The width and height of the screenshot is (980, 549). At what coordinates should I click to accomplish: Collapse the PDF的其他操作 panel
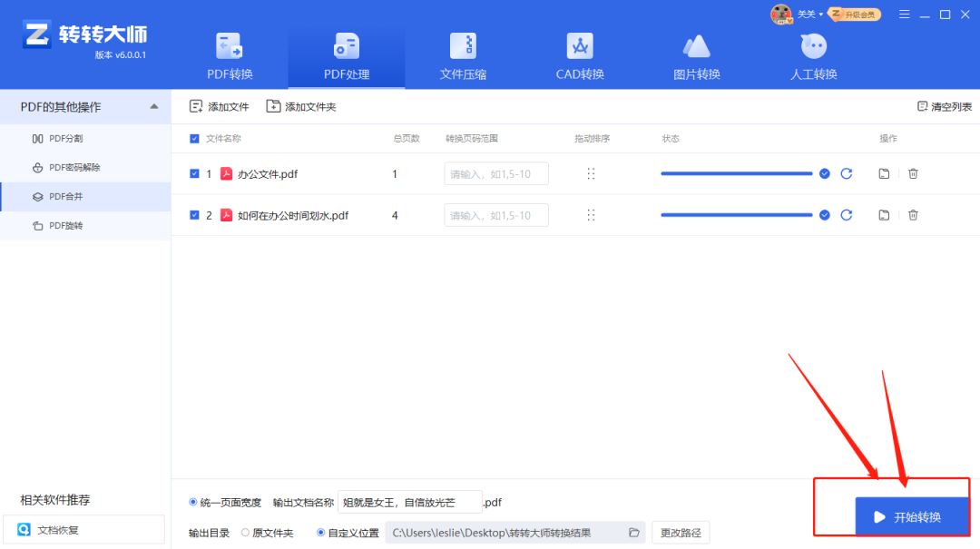[156, 106]
